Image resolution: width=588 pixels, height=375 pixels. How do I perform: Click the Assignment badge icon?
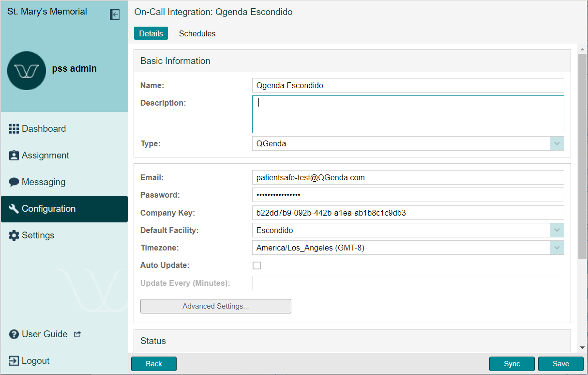click(14, 156)
